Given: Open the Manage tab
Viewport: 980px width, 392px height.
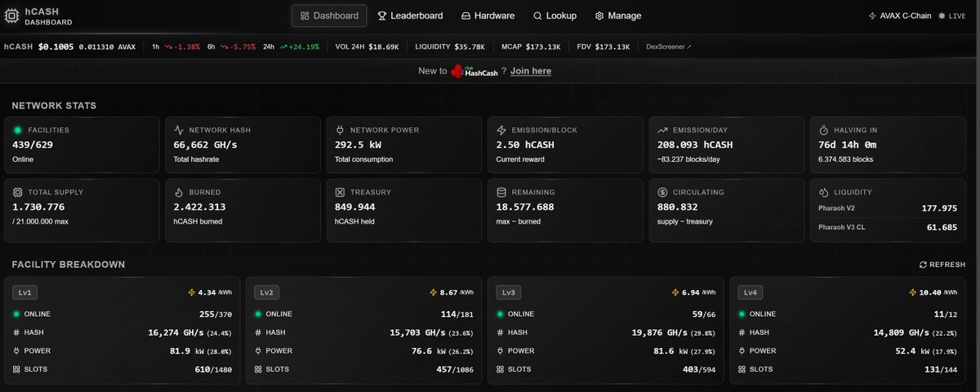Looking at the screenshot, I should [617, 16].
